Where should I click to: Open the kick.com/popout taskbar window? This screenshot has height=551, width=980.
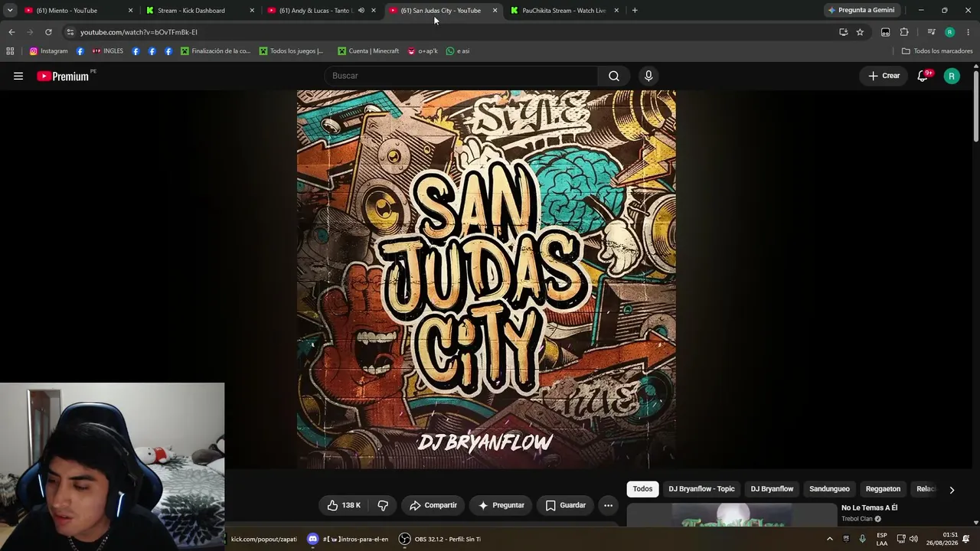pos(264,539)
